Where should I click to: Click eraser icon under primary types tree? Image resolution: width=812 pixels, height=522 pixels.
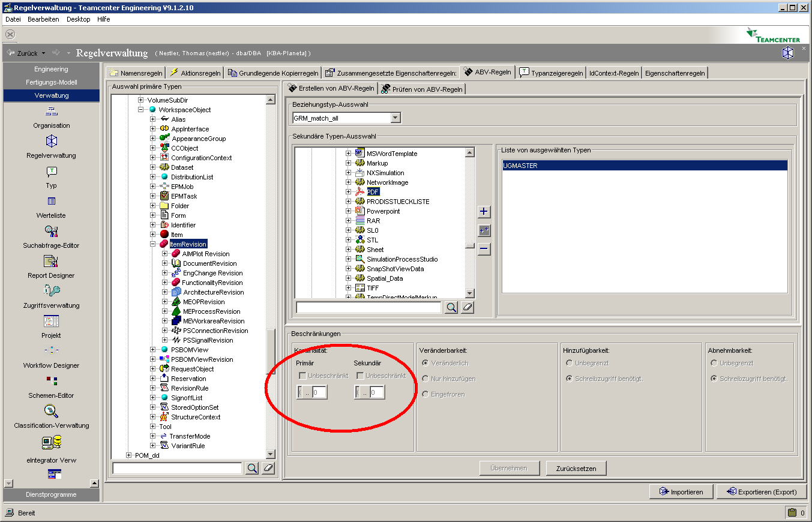click(268, 468)
